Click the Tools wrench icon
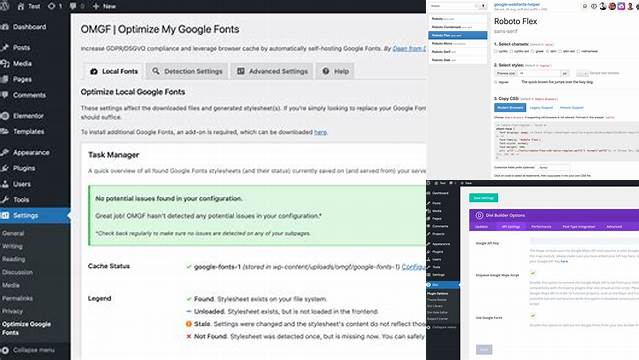Image resolution: width=639 pixels, height=360 pixels. pos(4,200)
